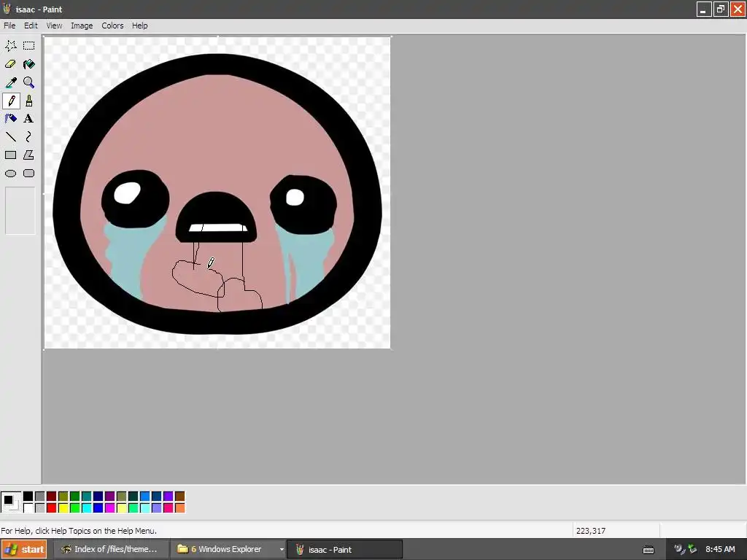
Task: Open the Windows Start menu
Action: coord(24,550)
